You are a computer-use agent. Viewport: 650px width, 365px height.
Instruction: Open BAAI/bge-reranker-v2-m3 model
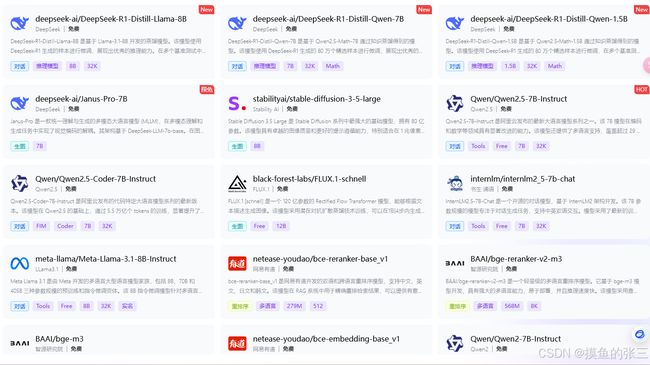(x=516, y=259)
